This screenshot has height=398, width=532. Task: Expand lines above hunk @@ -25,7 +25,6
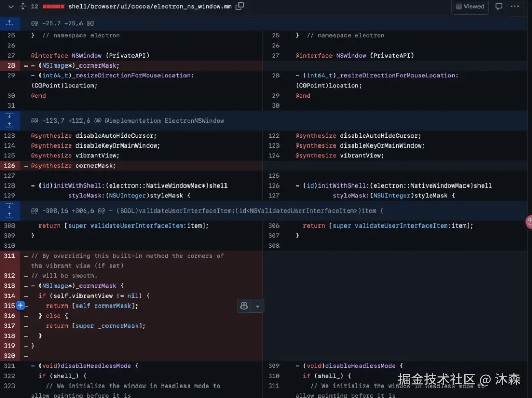click(x=9, y=23)
